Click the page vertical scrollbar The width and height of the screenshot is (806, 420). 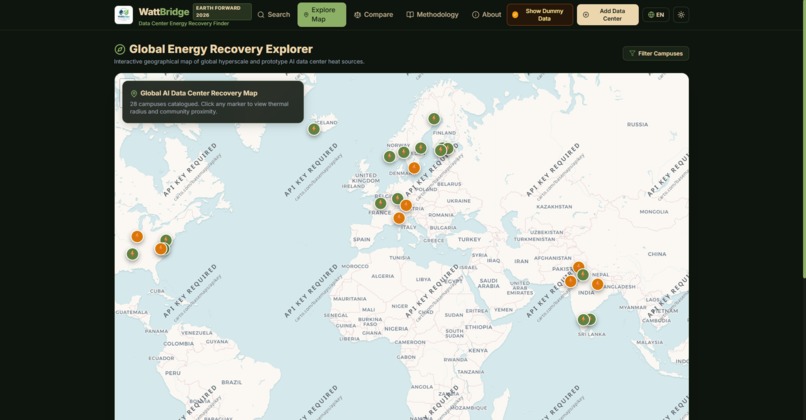(803, 139)
